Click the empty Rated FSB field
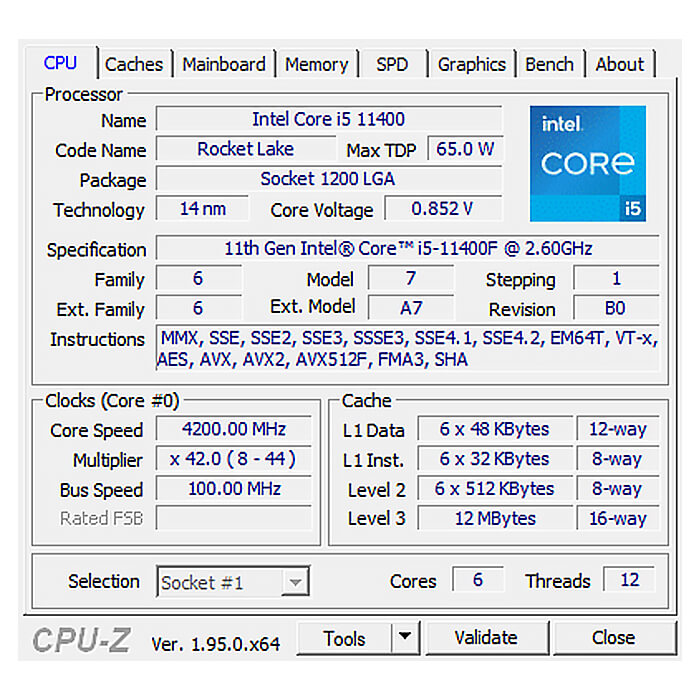The height and width of the screenshot is (700, 700). 233,518
